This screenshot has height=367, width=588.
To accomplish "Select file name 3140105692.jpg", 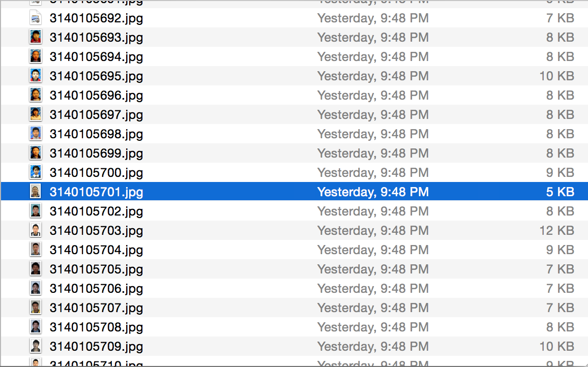I will coord(96,18).
